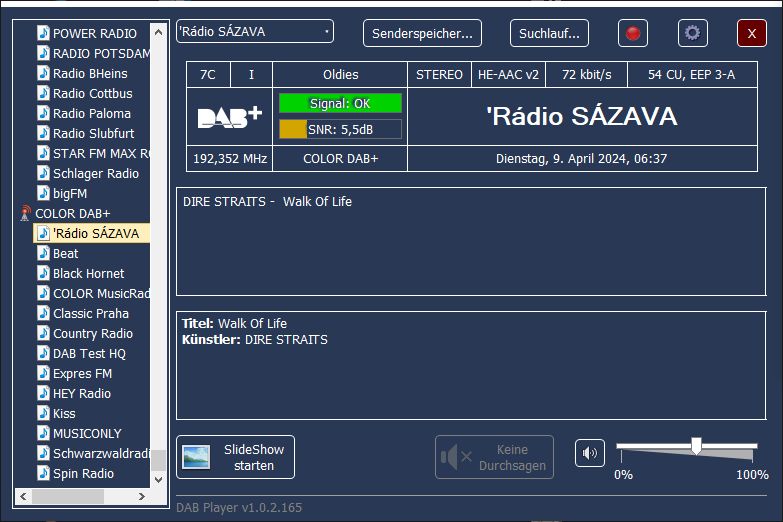
Task: Click the DAB+ logo
Action: click(229, 116)
